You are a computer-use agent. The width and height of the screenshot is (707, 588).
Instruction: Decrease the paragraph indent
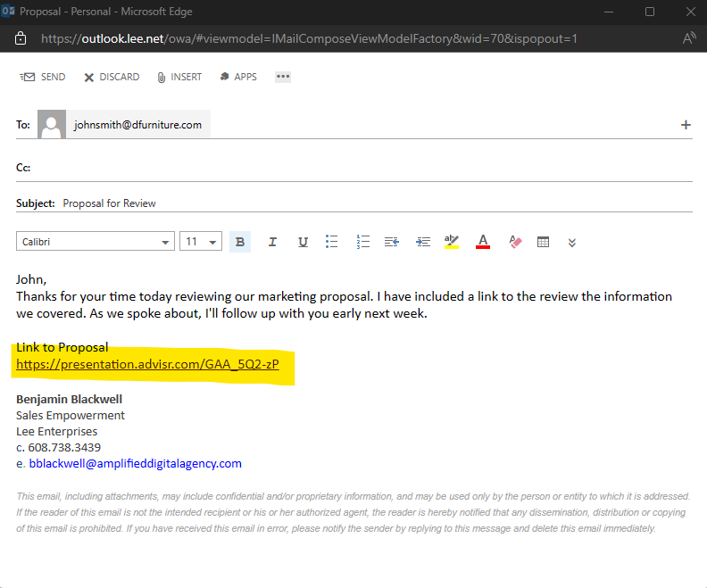tap(392, 242)
